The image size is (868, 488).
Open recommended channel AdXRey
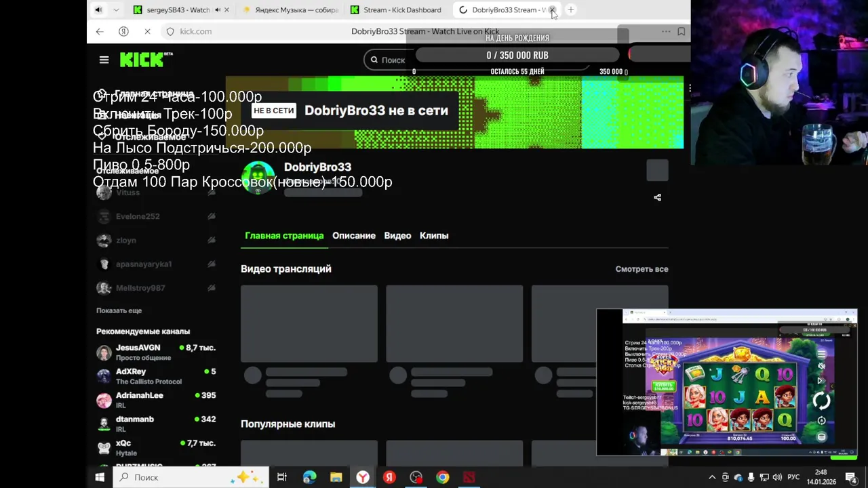pyautogui.click(x=156, y=376)
